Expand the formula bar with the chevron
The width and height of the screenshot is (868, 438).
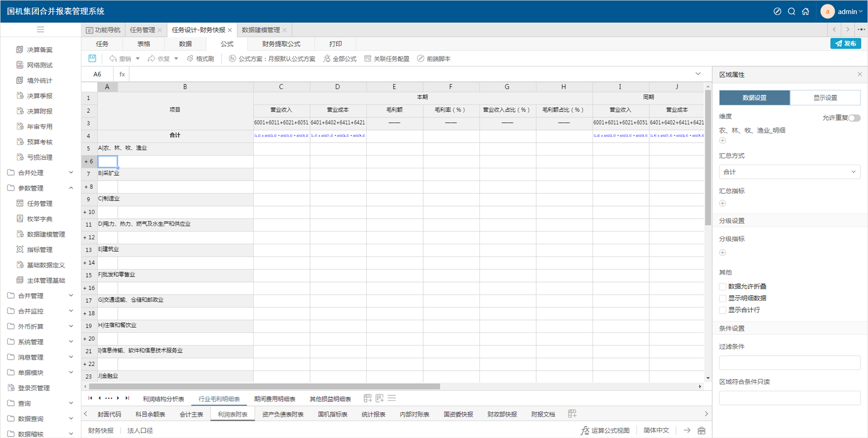(698, 74)
